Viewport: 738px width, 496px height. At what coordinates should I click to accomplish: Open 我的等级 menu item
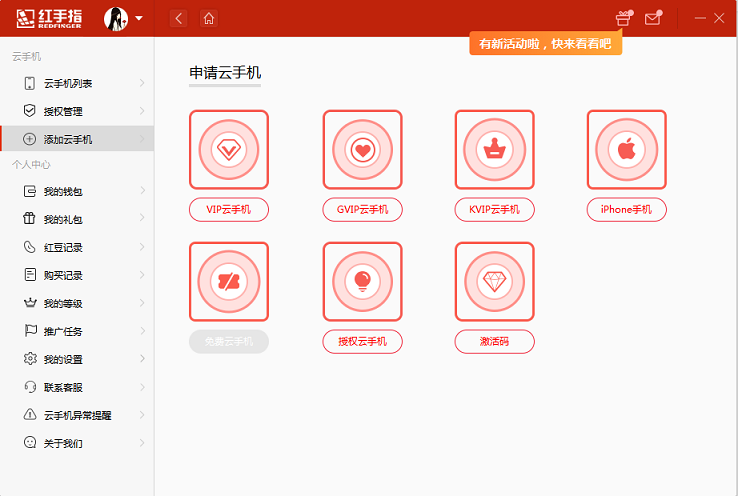click(x=77, y=303)
